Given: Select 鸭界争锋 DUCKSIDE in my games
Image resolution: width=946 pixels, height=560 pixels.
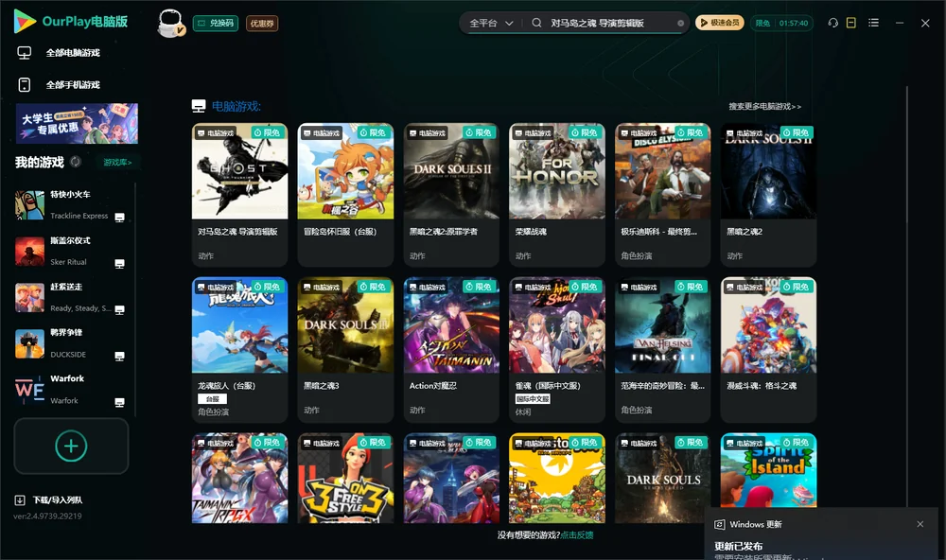Looking at the screenshot, I should 71,344.
